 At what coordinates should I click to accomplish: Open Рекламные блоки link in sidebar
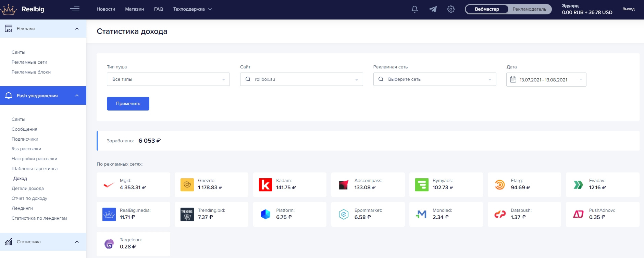coord(31,72)
